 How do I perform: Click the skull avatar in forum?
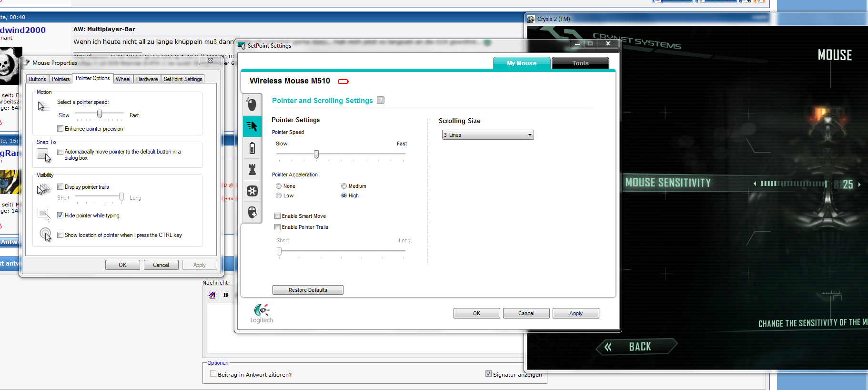coord(11,66)
